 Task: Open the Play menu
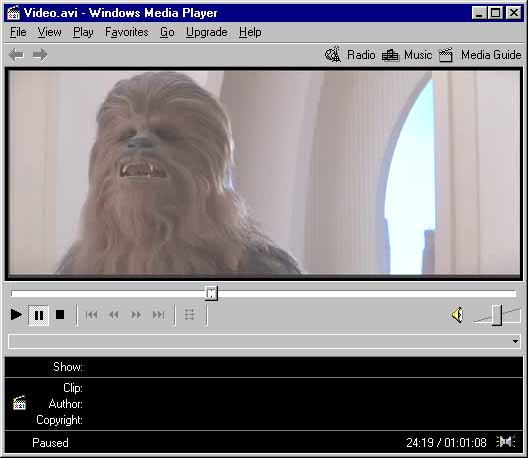[83, 32]
